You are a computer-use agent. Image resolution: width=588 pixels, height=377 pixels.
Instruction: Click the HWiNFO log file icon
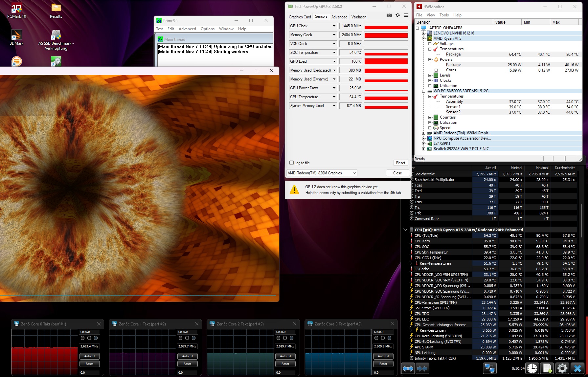pos(547,368)
